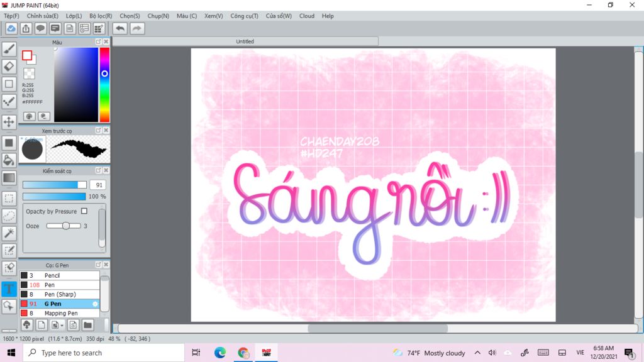Float the Cọ: G Pen panel

point(99,265)
